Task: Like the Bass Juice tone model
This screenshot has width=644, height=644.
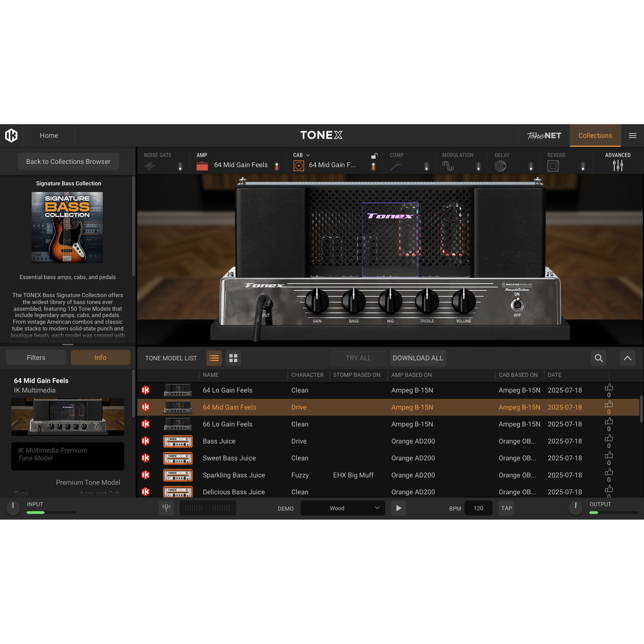Action: pos(609,438)
